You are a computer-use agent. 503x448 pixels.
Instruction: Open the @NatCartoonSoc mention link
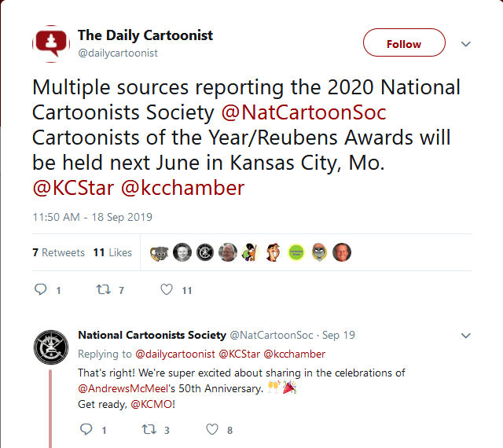304,112
